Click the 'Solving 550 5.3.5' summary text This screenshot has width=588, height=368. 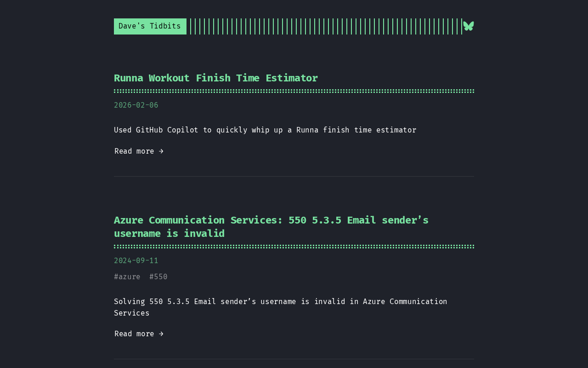tap(281, 307)
